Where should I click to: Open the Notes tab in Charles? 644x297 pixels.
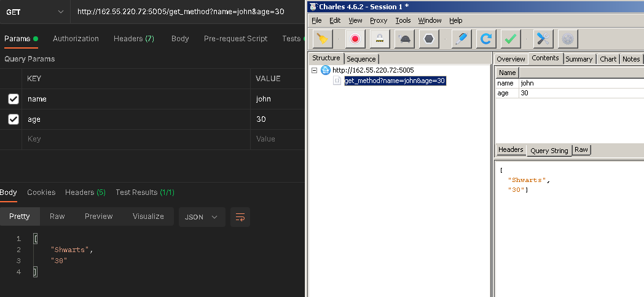[x=631, y=59]
